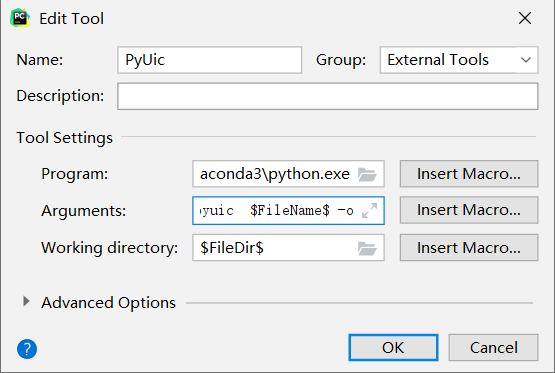Browse working directory using folder icon
This screenshot has width=555, height=373.
click(x=367, y=248)
